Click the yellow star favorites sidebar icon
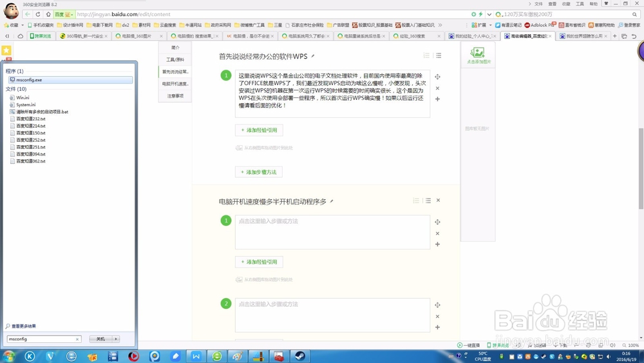 6,50
